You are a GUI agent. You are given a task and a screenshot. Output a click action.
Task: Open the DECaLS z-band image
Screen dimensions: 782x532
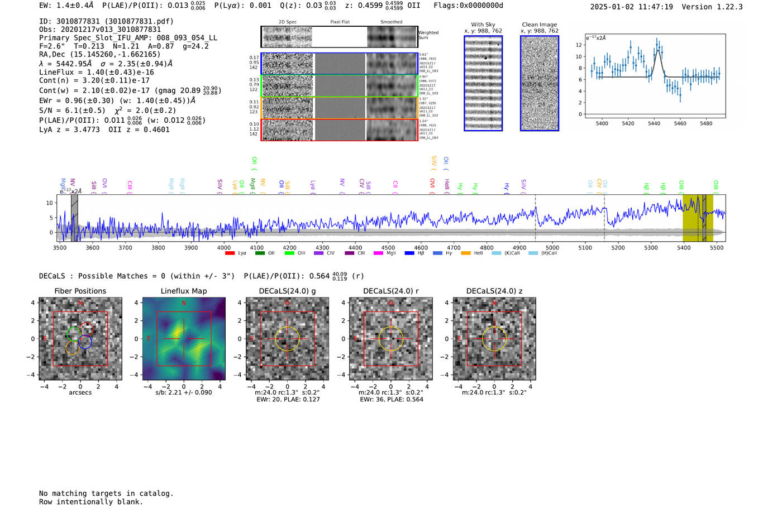[494, 339]
